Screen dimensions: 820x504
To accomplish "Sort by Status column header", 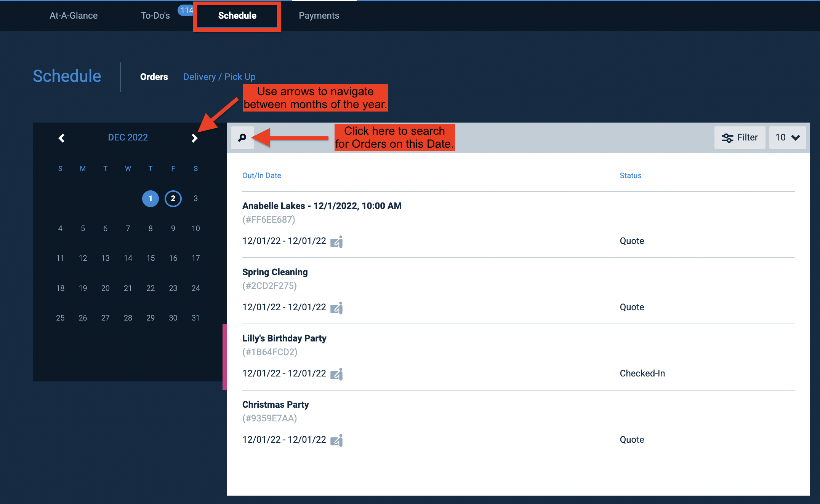I will point(631,175).
